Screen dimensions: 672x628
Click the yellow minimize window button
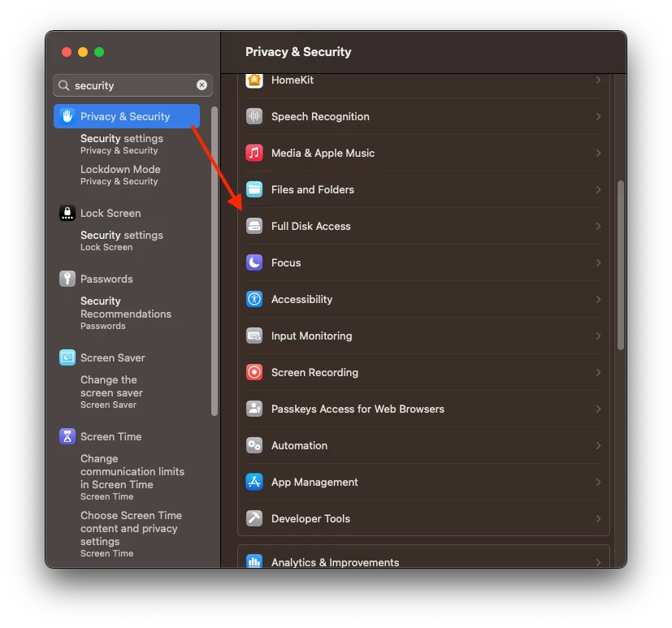click(83, 52)
